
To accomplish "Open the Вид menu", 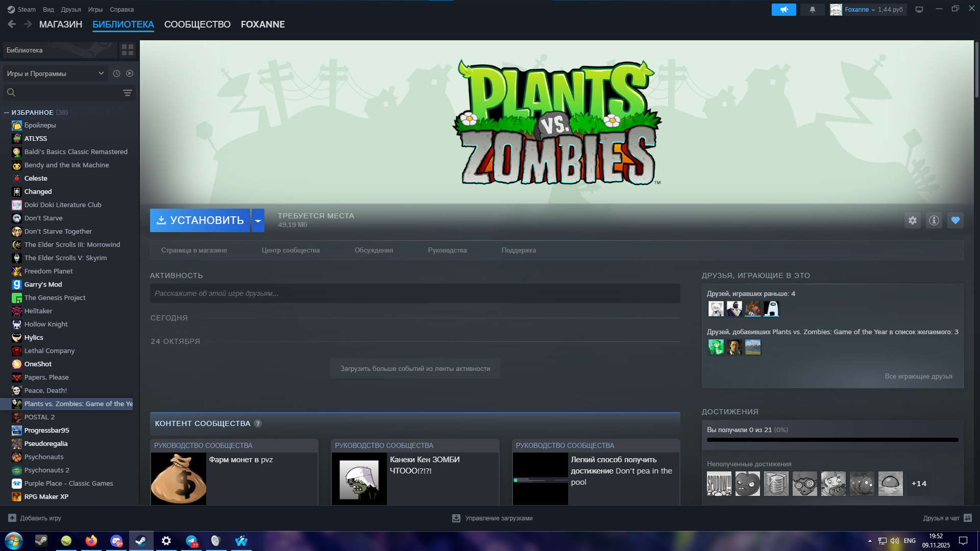I will point(48,10).
